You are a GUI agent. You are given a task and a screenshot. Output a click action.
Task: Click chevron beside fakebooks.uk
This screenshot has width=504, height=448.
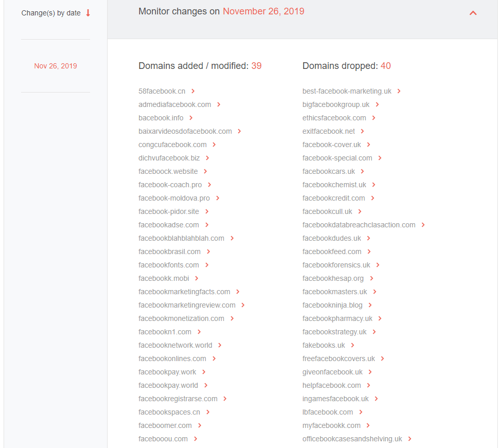[x=353, y=345]
